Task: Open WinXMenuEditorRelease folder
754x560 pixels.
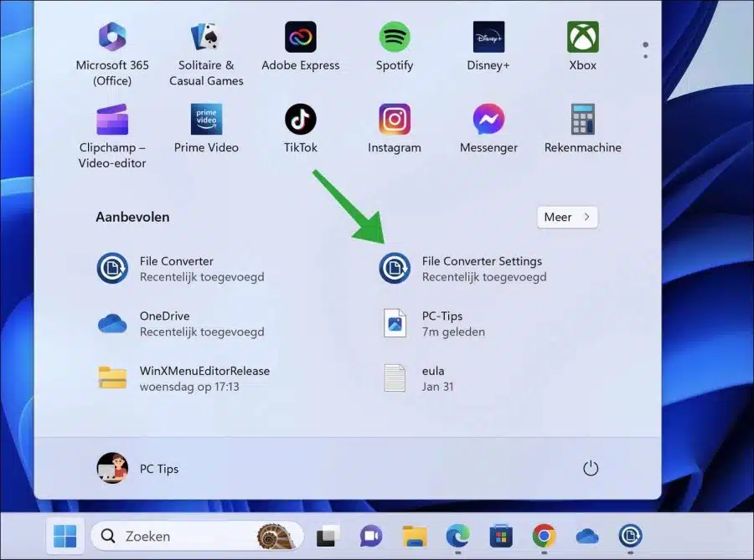Action: tap(183, 378)
